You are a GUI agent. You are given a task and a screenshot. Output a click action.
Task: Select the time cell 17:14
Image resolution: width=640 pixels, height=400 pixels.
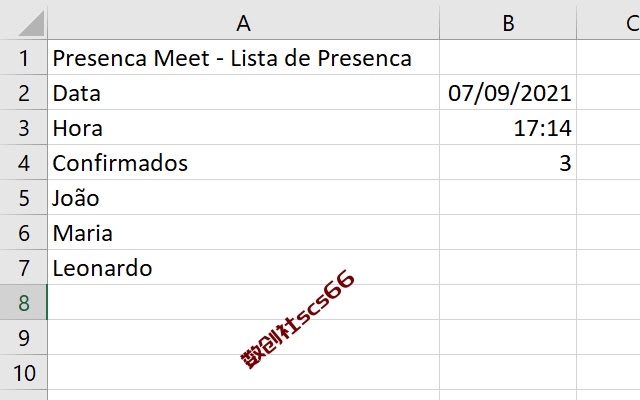[x=508, y=127]
